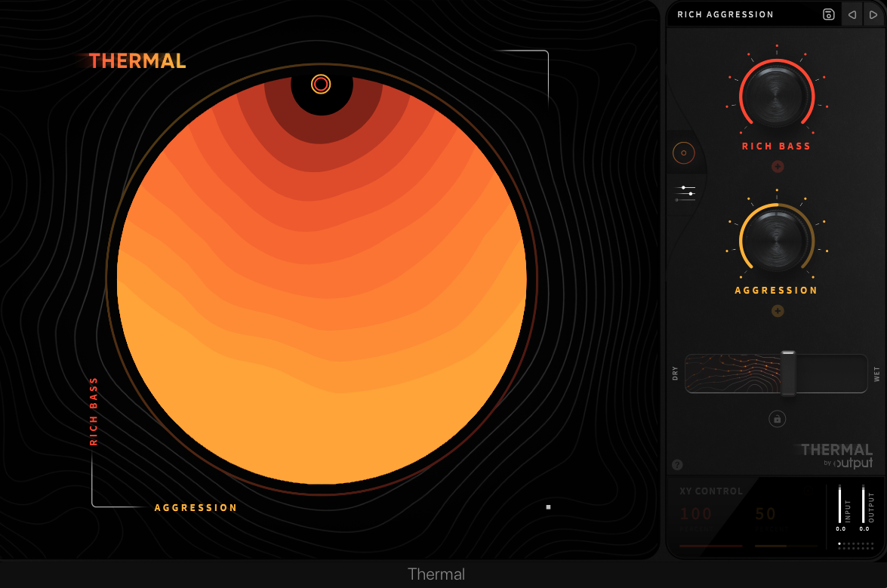The image size is (887, 588).
Task: Load the previous preset with left arrow
Action: [x=852, y=14]
